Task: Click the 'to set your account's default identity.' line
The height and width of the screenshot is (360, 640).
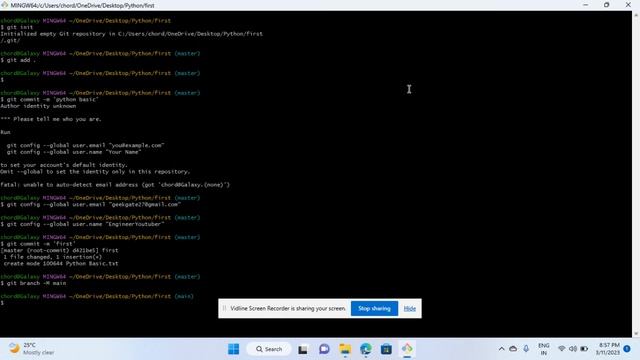Action: (x=64, y=165)
